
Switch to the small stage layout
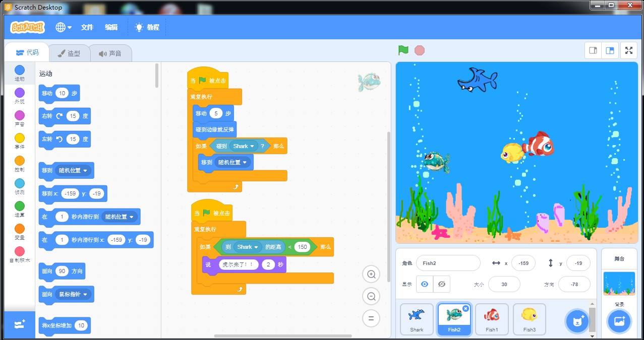(593, 50)
